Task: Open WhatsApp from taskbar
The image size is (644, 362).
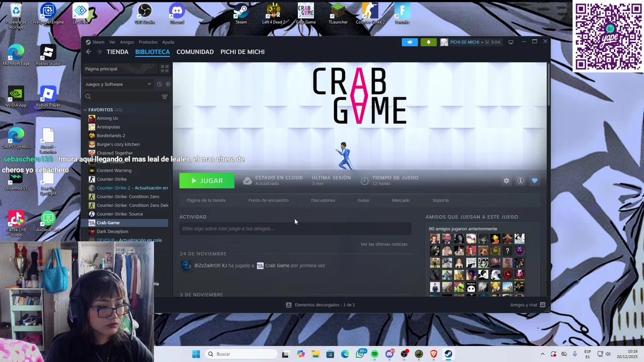Action: (x=360, y=354)
